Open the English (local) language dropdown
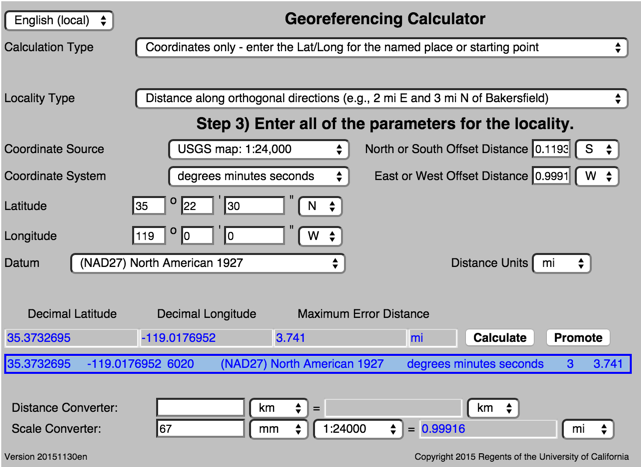The height and width of the screenshot is (467, 641). click(59, 20)
